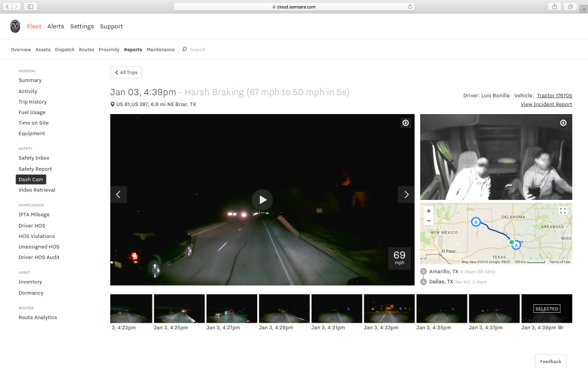This screenshot has width=588, height=368.
Task: Switch to the Reports navigation tab
Action: [133, 49]
